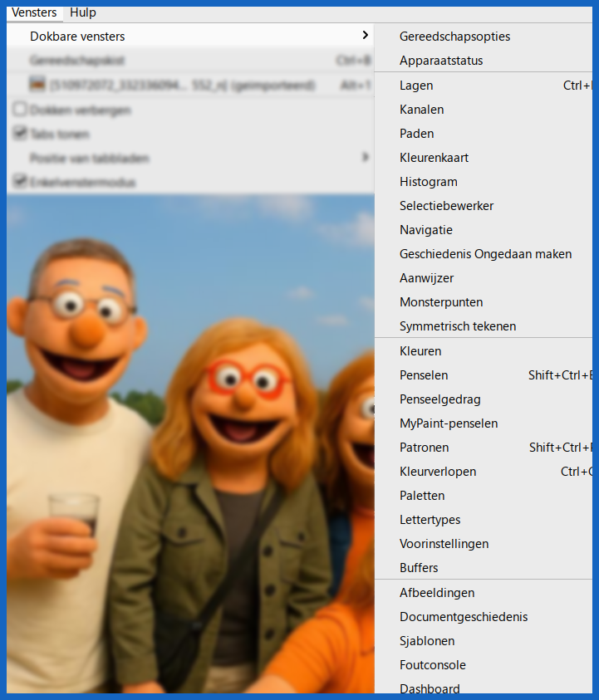
Task: Open the Afbeeldingen dialog
Action: (484, 593)
